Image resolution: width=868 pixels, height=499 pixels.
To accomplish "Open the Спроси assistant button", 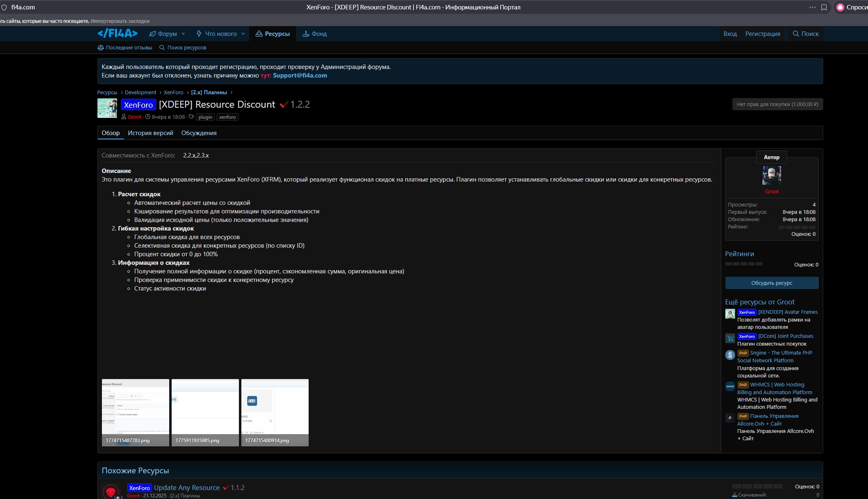I will [x=852, y=7].
